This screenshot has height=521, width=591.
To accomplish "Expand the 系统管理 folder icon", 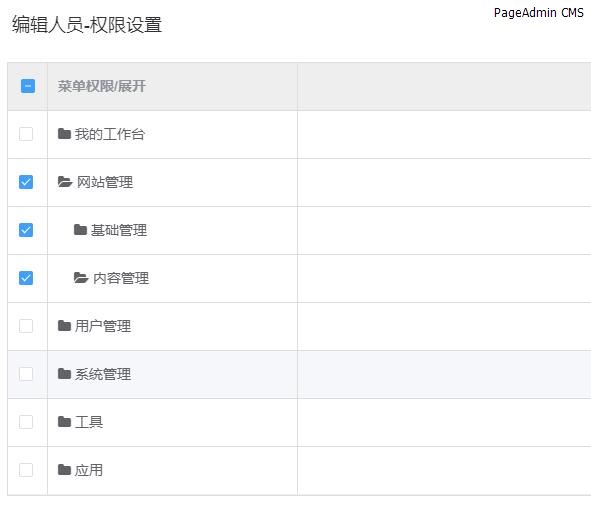I will (64, 374).
